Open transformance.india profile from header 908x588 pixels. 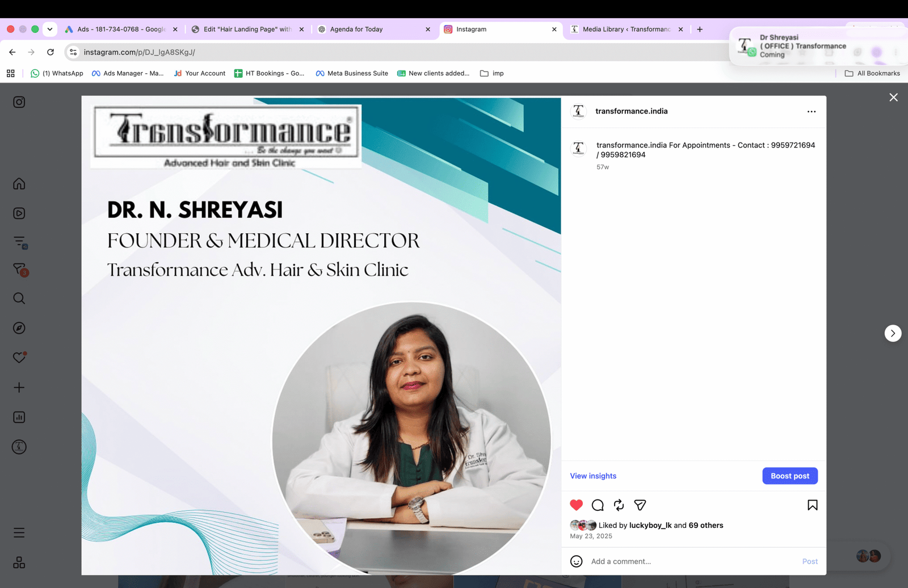point(632,111)
